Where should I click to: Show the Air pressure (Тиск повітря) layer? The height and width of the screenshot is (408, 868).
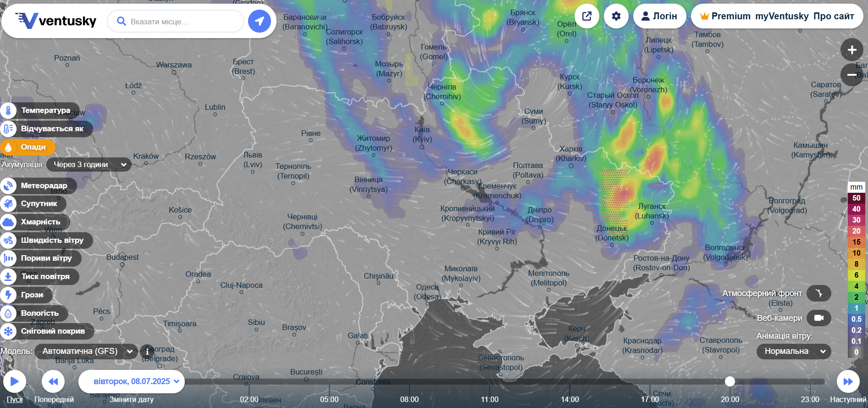[45, 276]
